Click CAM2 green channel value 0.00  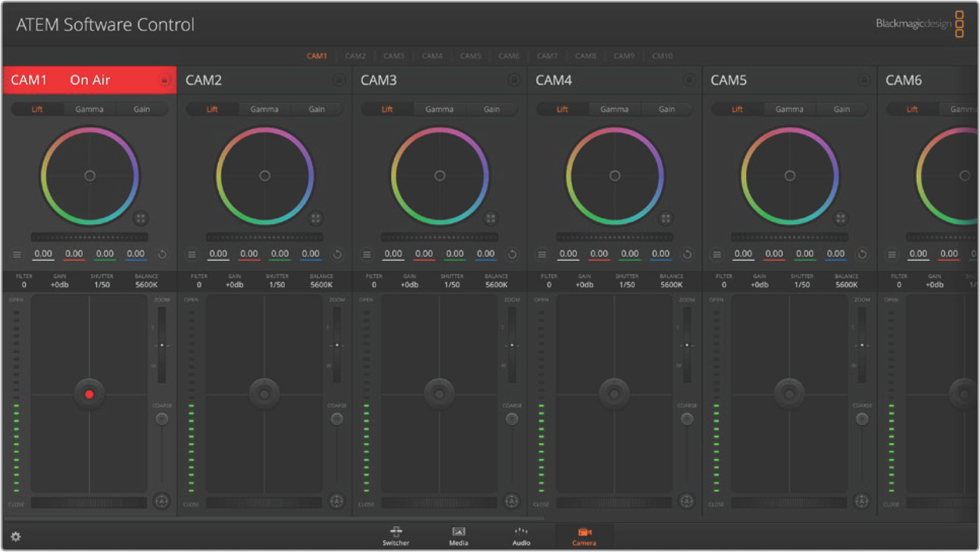point(280,254)
